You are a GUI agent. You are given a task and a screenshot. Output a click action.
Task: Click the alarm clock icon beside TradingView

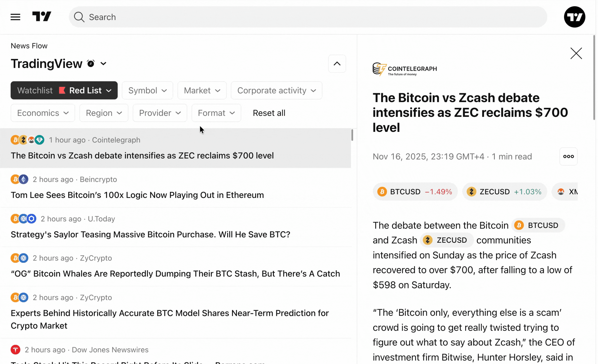click(x=91, y=64)
